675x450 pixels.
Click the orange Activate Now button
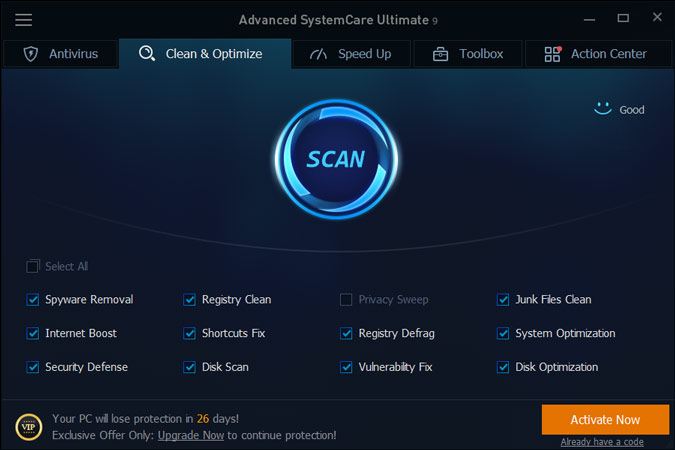click(605, 419)
